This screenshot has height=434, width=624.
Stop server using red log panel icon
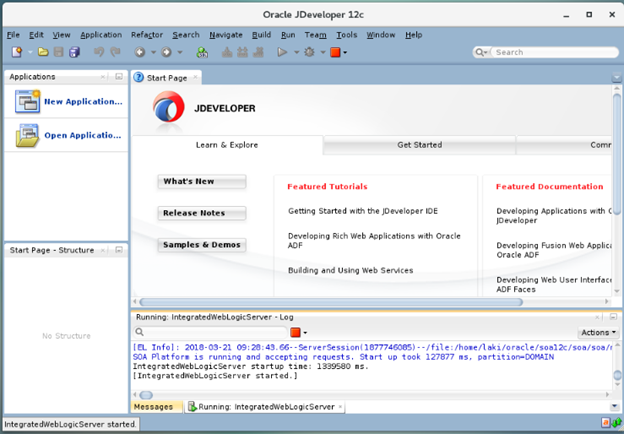tap(295, 332)
